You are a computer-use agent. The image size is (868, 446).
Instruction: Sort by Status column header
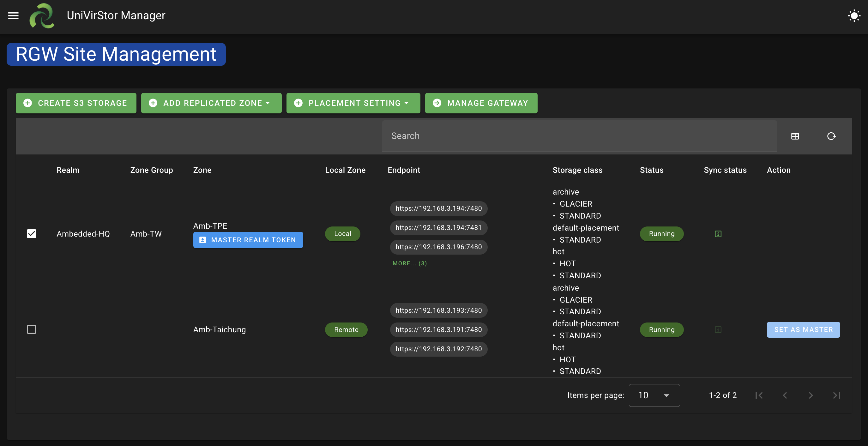tap(651, 170)
